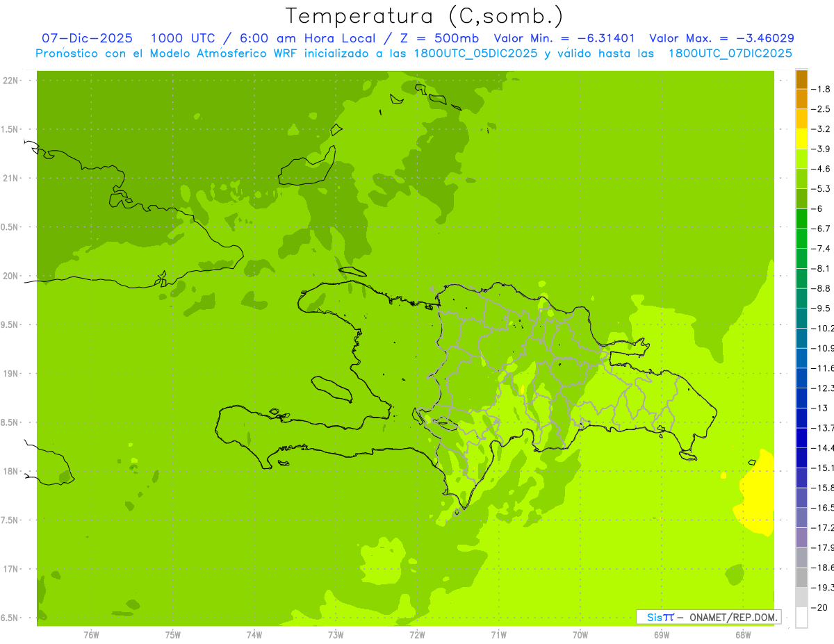Click the '17N' latitude label
Screen dimensions: 834x644
[x=10, y=569]
